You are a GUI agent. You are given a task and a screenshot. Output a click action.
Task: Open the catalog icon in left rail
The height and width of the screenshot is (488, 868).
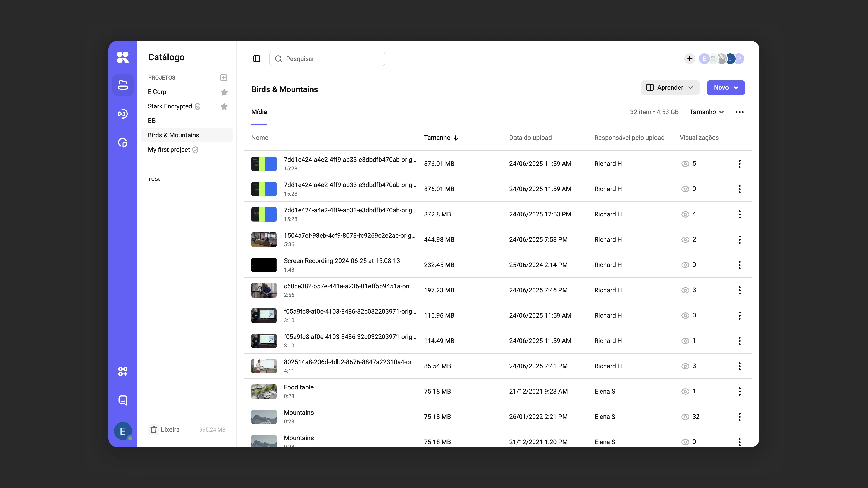point(123,85)
